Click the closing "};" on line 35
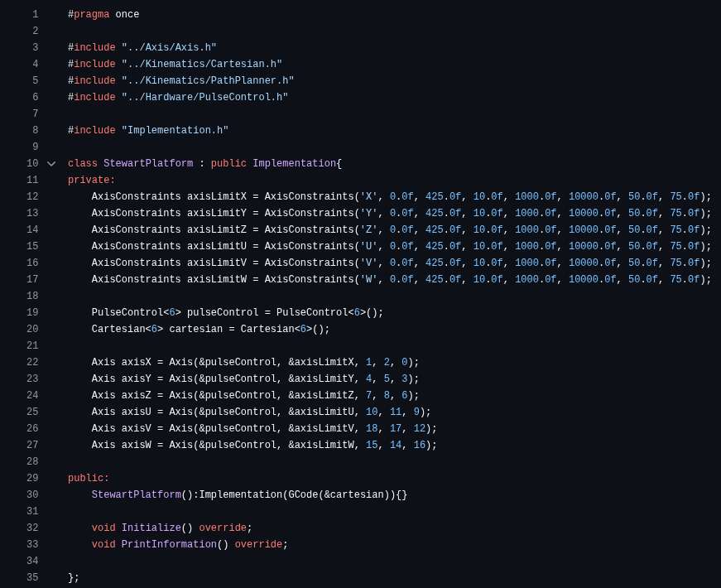 [74, 577]
